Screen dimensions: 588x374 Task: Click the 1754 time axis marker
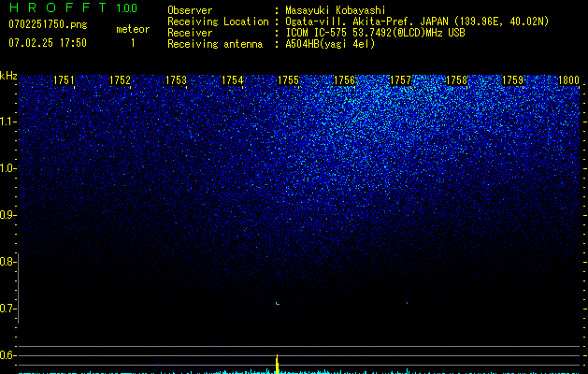pyautogui.click(x=232, y=80)
